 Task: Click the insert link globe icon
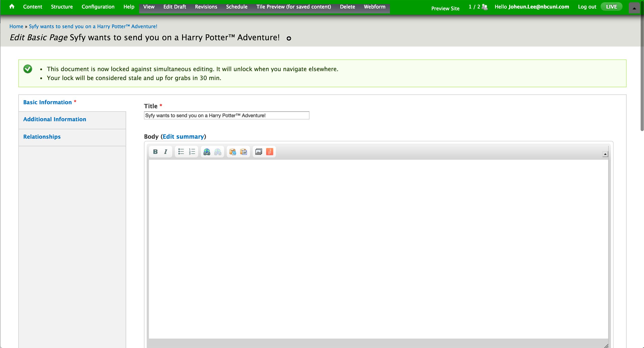(207, 152)
